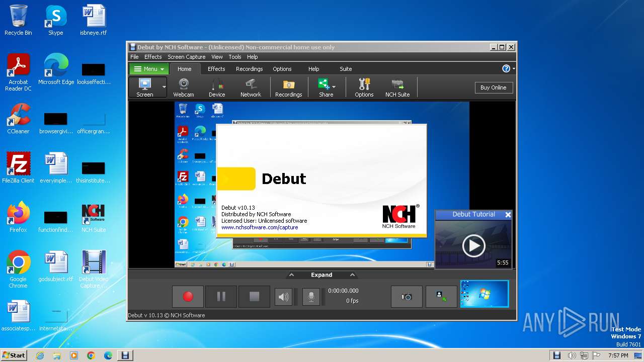Switch to the Home ribbon tab

click(x=184, y=69)
